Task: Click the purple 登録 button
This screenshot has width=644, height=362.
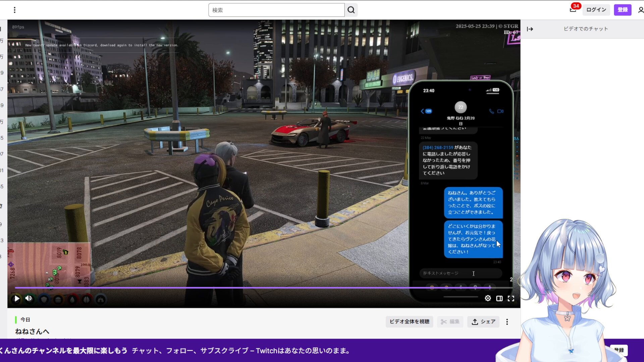Action: 623,10
